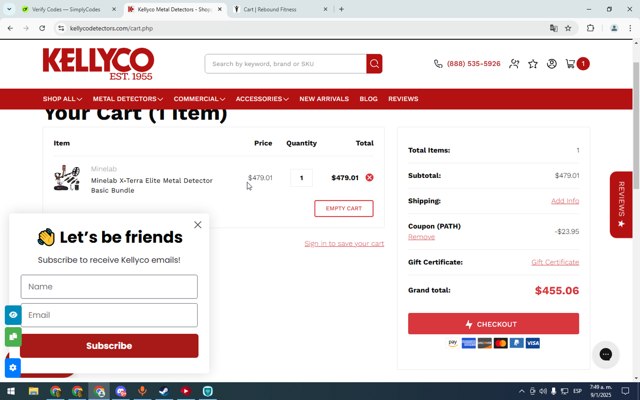This screenshot has height=400, width=640.
Task: Open the Blog page
Action: pyautogui.click(x=368, y=99)
